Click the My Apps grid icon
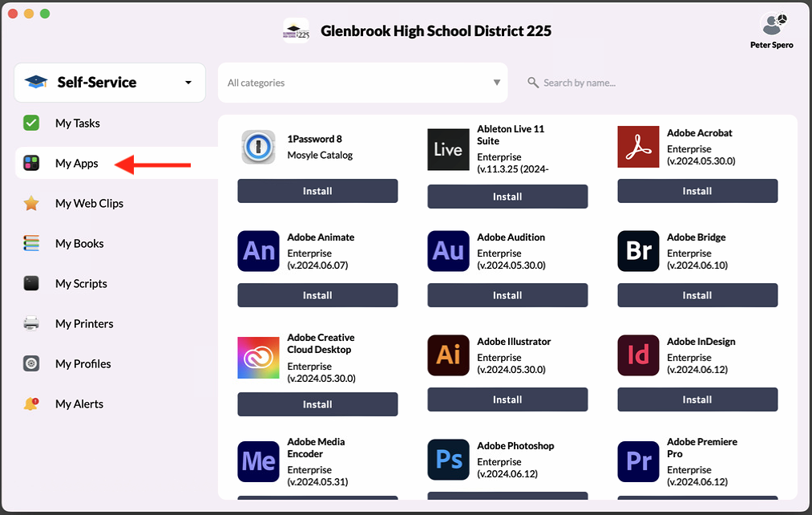 pyautogui.click(x=31, y=163)
